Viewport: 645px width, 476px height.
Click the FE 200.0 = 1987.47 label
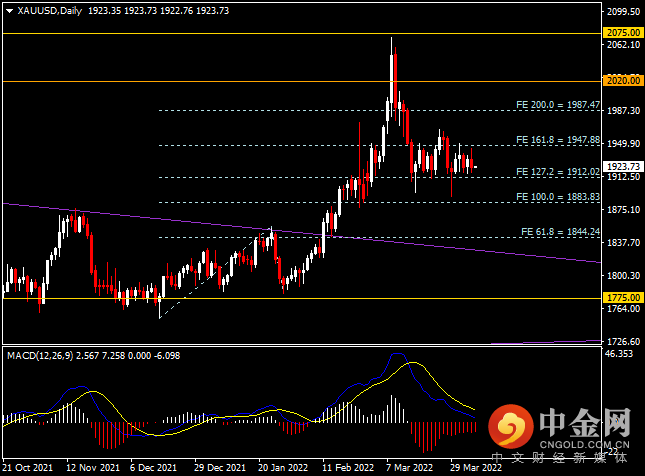558,104
